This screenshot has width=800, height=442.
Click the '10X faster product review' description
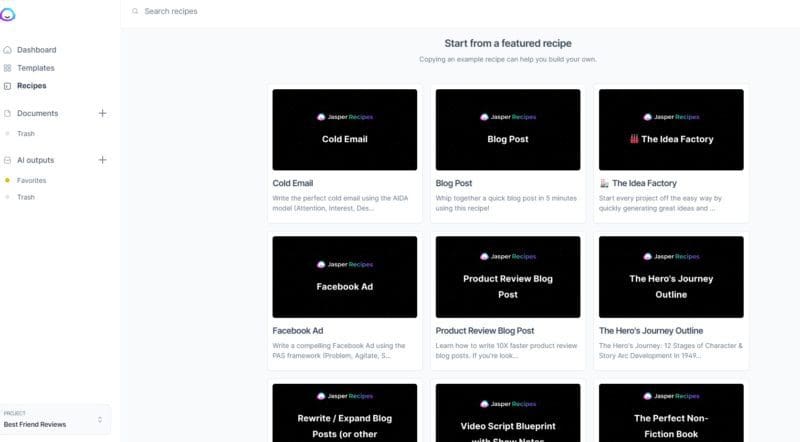click(506, 351)
